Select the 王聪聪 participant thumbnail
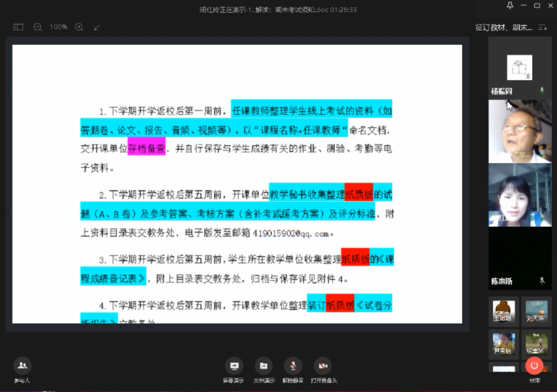This screenshot has height=392, width=557. (504, 311)
